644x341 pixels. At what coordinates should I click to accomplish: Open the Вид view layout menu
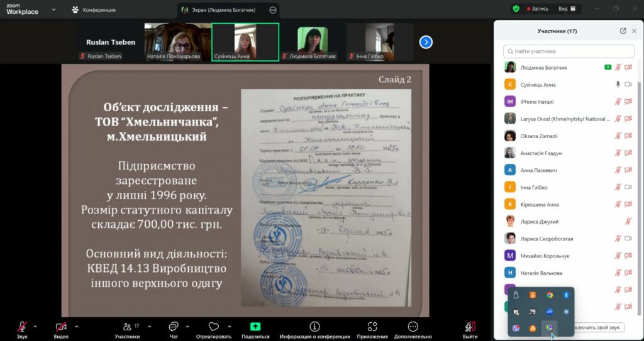(x=567, y=9)
